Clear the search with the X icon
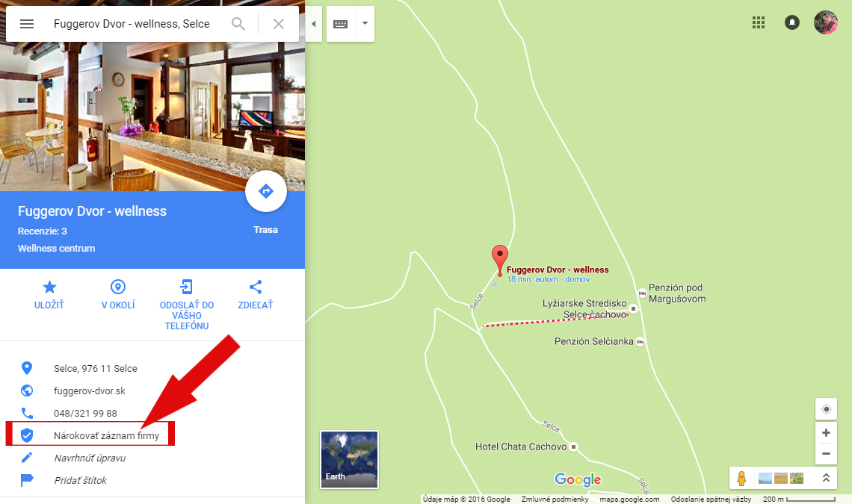852x504 pixels. tap(279, 24)
